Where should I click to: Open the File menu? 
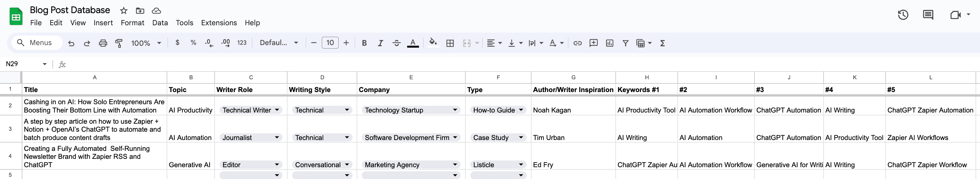coord(36,23)
